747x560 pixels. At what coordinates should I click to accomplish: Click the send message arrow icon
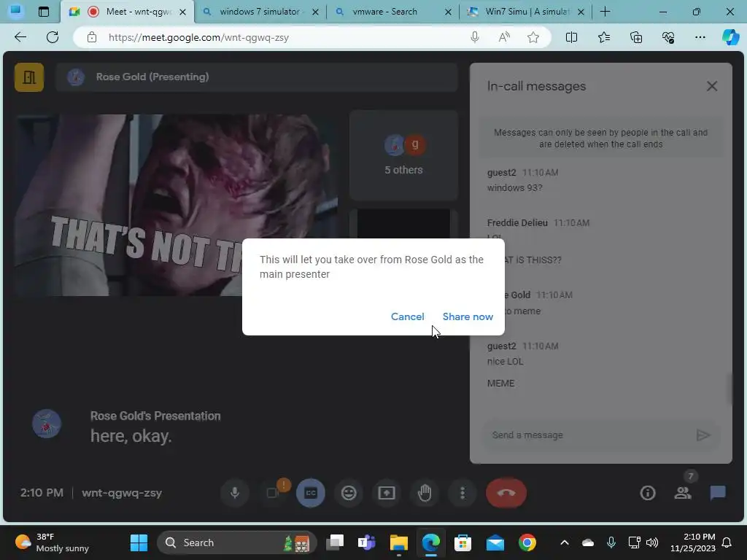tap(703, 435)
